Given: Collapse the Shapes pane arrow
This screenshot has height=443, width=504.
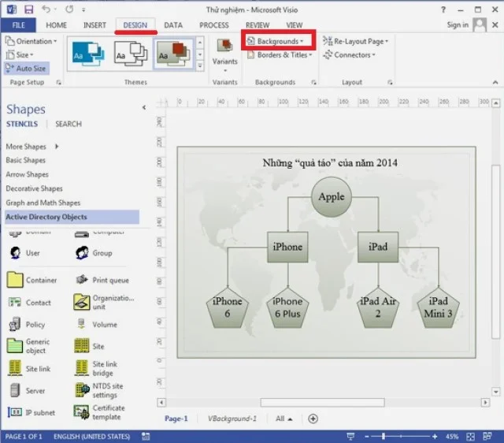Looking at the screenshot, I should click(144, 107).
